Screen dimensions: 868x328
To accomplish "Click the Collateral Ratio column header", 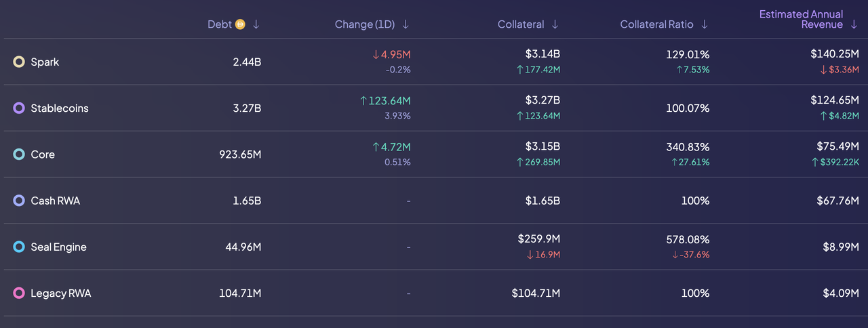I will tap(656, 24).
